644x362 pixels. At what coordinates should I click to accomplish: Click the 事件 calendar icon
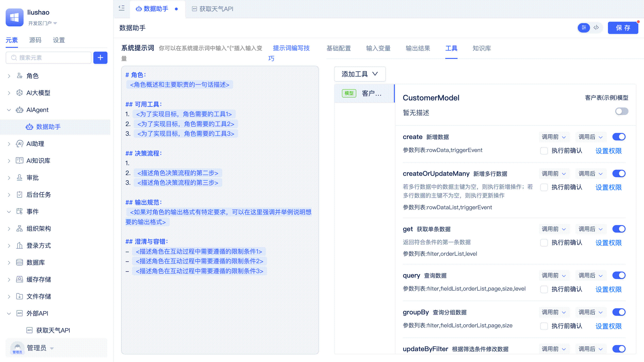point(20,211)
